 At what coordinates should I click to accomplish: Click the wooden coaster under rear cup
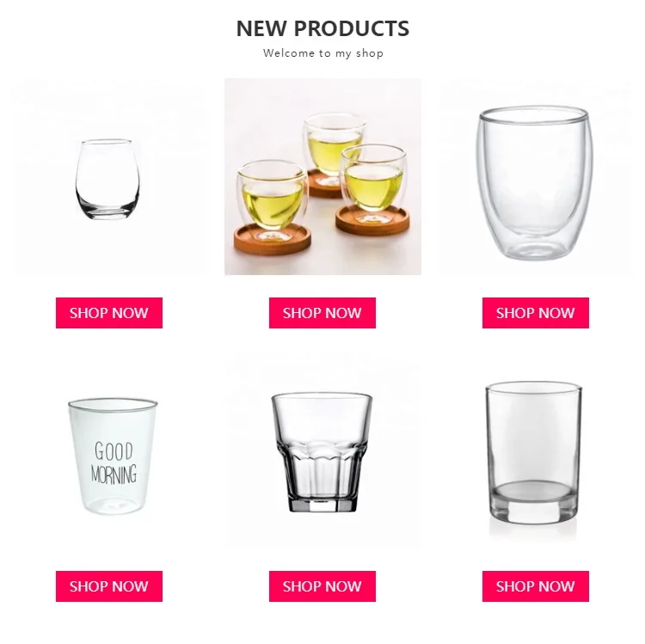pyautogui.click(x=325, y=183)
